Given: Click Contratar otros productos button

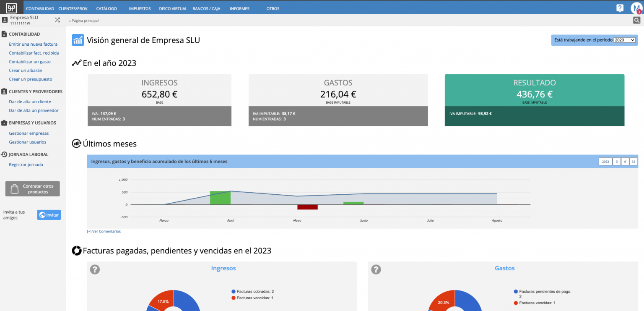Looking at the screenshot, I should (33, 189).
